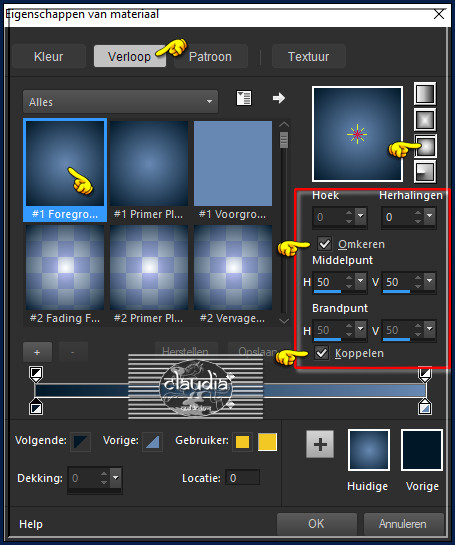Switch to the Kleur tab
Screen dimensions: 455x545
coord(49,56)
